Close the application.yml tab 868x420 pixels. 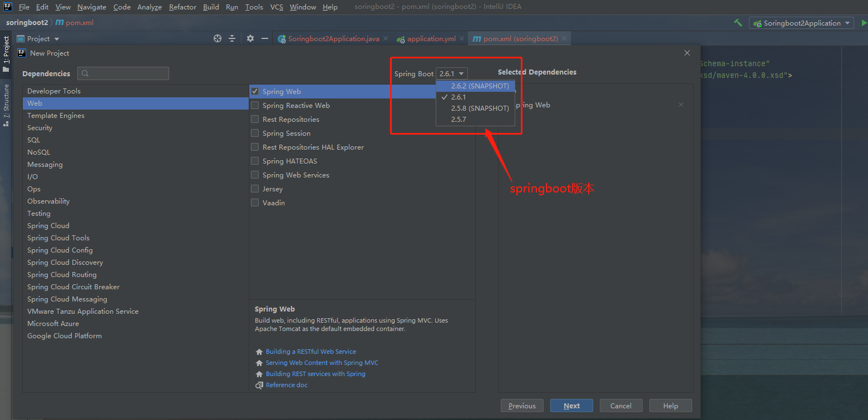[462, 38]
